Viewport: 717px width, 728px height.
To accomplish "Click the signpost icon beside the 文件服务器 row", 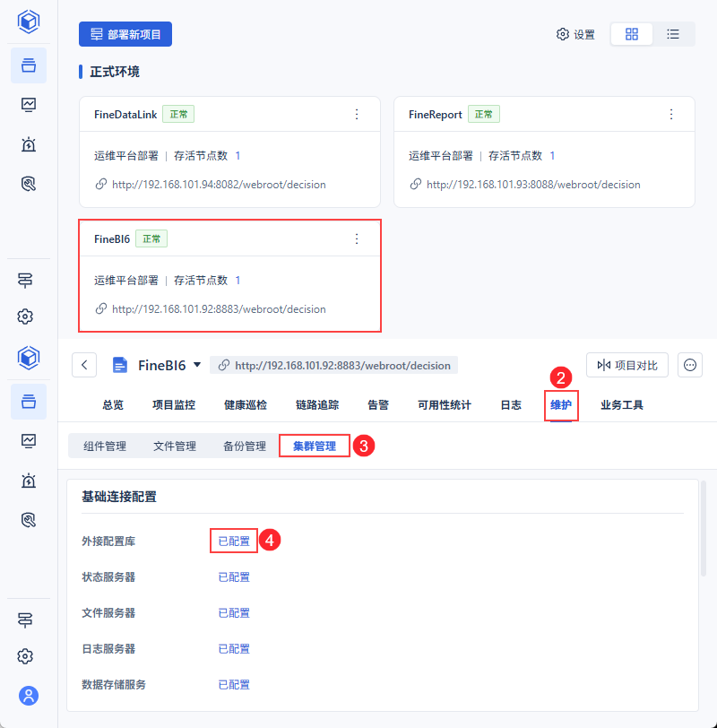I will click(x=25, y=620).
